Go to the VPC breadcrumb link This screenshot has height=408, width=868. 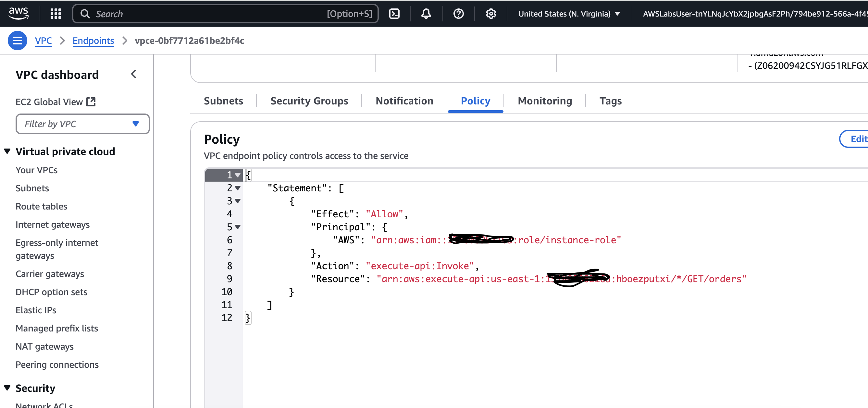(x=43, y=41)
